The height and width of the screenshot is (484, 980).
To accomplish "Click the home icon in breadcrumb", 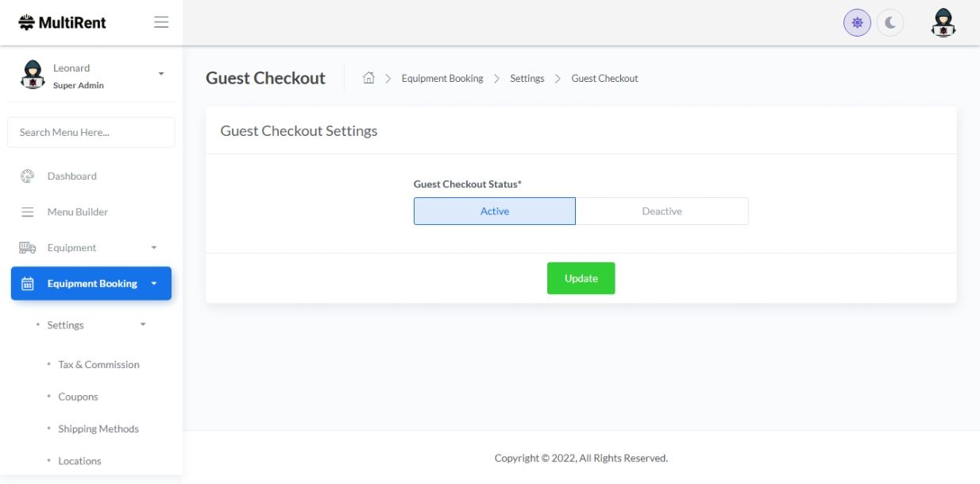I will click(368, 78).
